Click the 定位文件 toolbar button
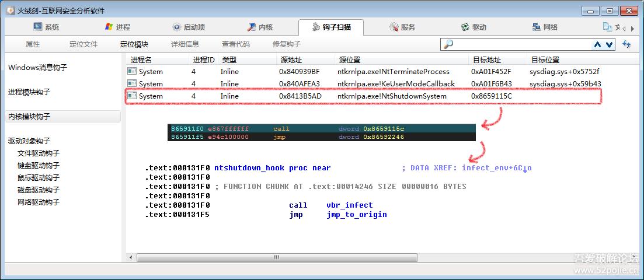 83,44
